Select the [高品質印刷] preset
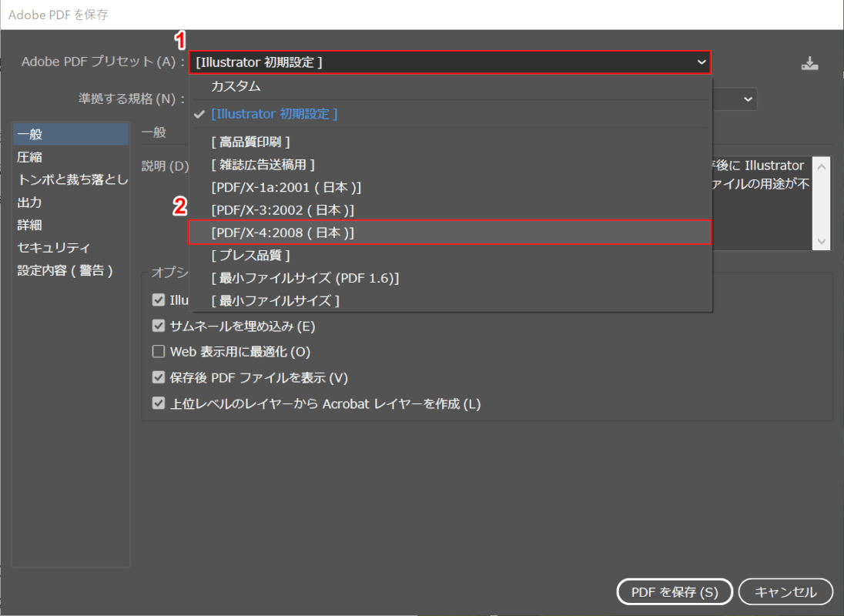The width and height of the screenshot is (844, 616). point(450,142)
